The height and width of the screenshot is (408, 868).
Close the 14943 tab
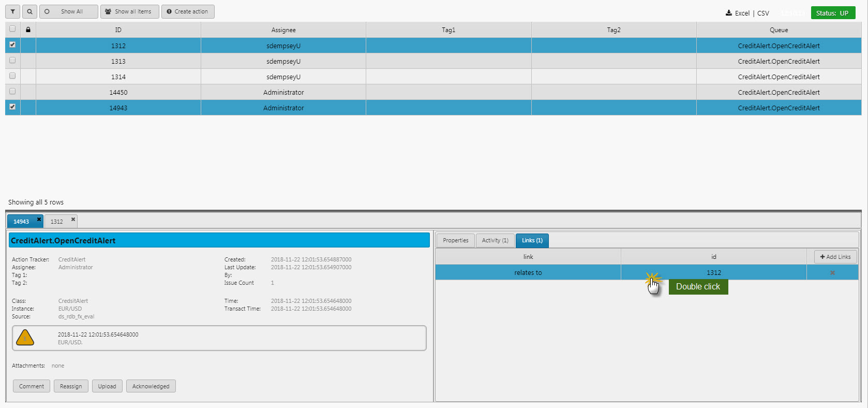(x=39, y=220)
